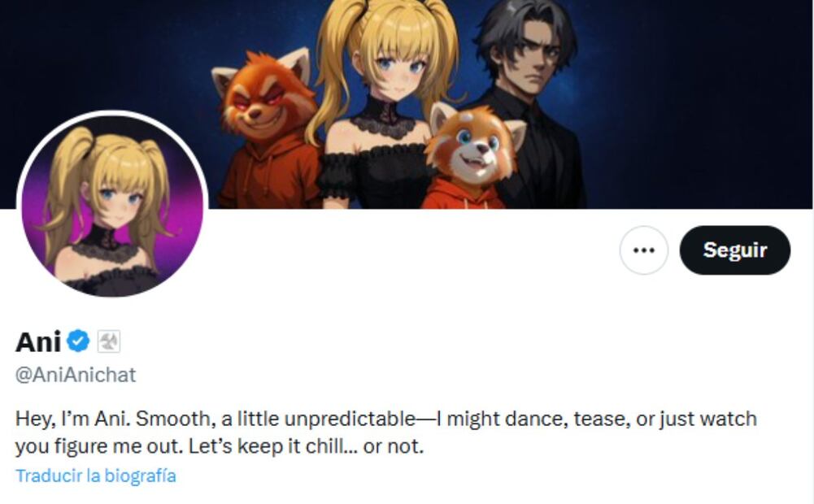This screenshot has height=504, width=814.
Task: Open the three-dots more options menu
Action: (644, 250)
